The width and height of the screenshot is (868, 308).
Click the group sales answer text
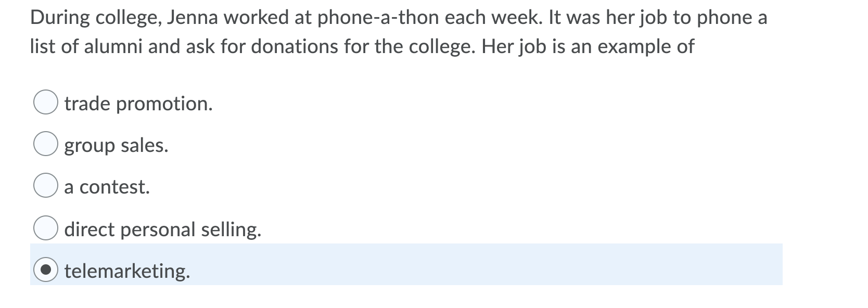pos(116,145)
